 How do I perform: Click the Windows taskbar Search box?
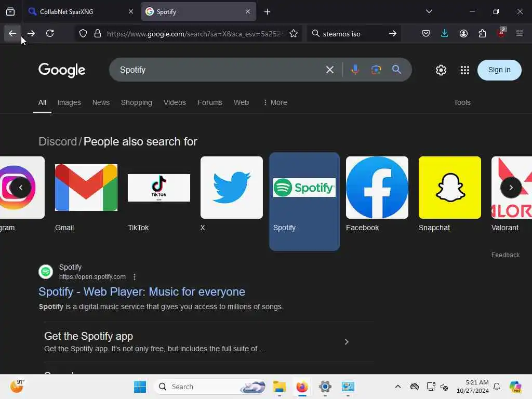click(210, 387)
